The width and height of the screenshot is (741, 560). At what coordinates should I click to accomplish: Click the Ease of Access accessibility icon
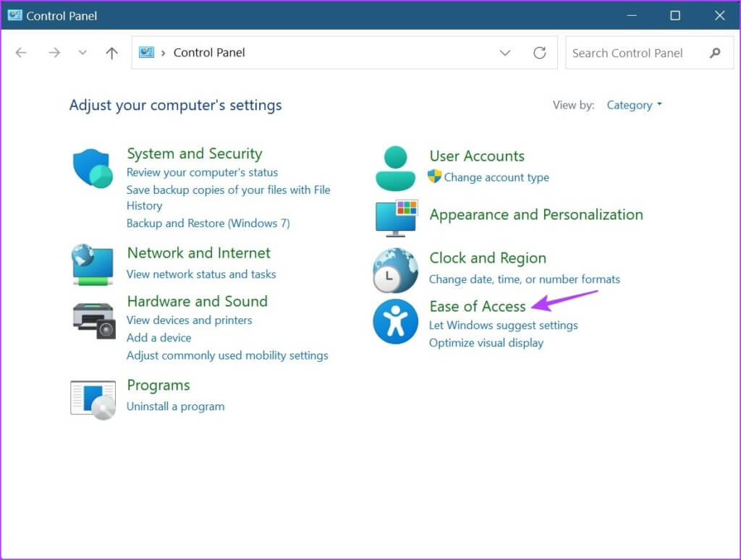click(x=395, y=321)
